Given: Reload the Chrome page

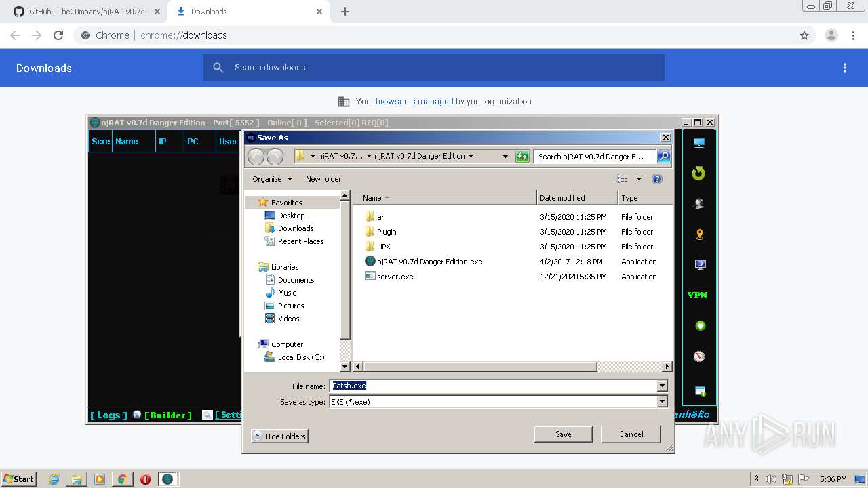Looking at the screenshot, I should pos(58,35).
